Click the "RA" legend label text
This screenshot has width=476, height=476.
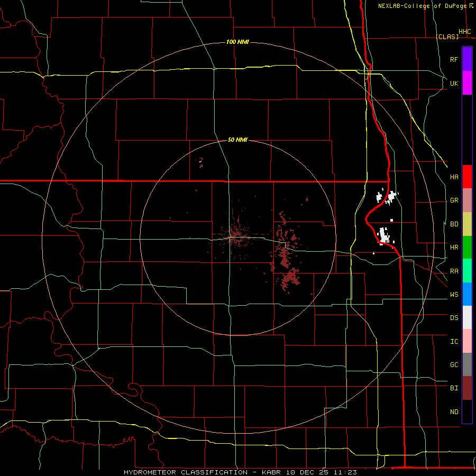(x=454, y=271)
